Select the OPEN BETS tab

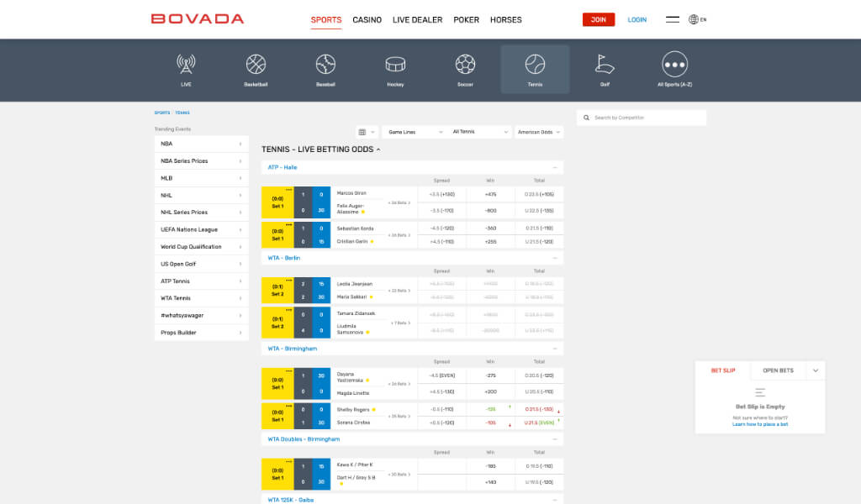tap(778, 370)
